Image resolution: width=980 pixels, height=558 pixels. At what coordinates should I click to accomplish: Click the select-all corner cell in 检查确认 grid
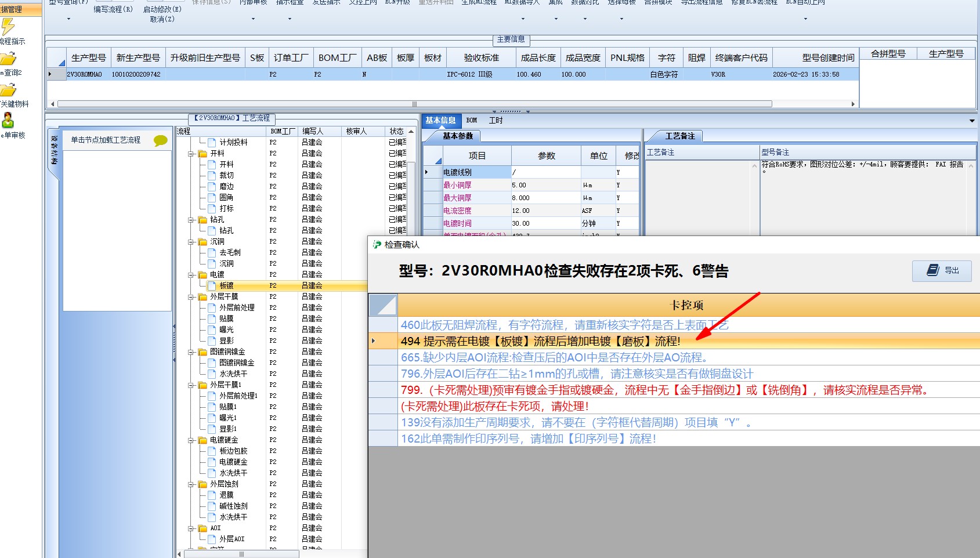click(x=383, y=305)
